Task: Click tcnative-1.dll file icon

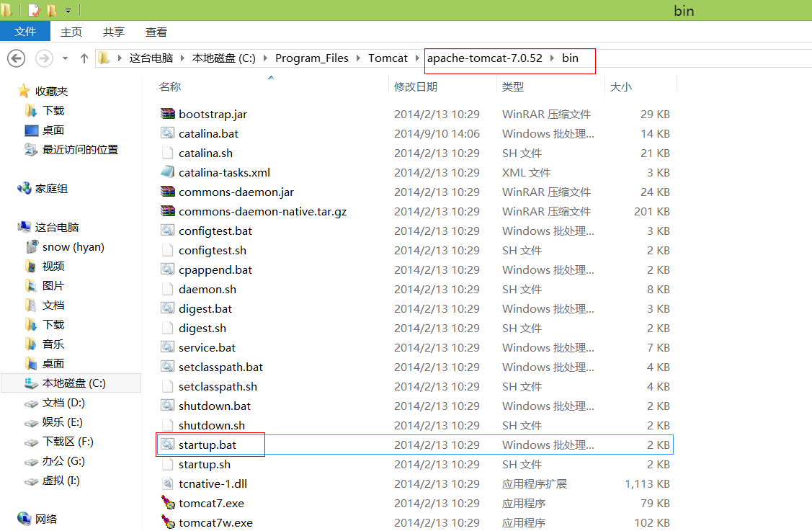Action: 167,484
